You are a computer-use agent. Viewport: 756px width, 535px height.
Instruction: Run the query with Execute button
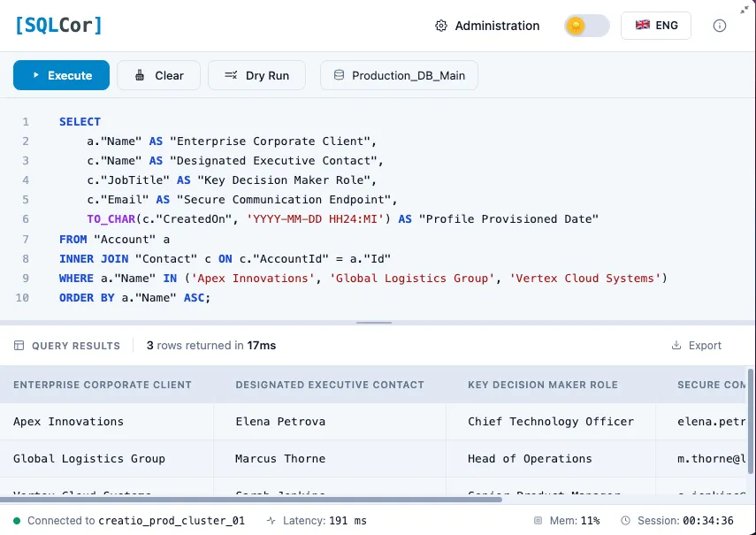pyautogui.click(x=61, y=75)
